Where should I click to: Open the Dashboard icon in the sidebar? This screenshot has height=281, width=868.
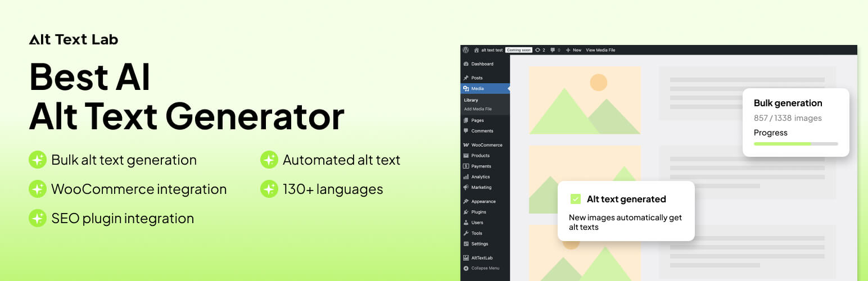tap(466, 64)
